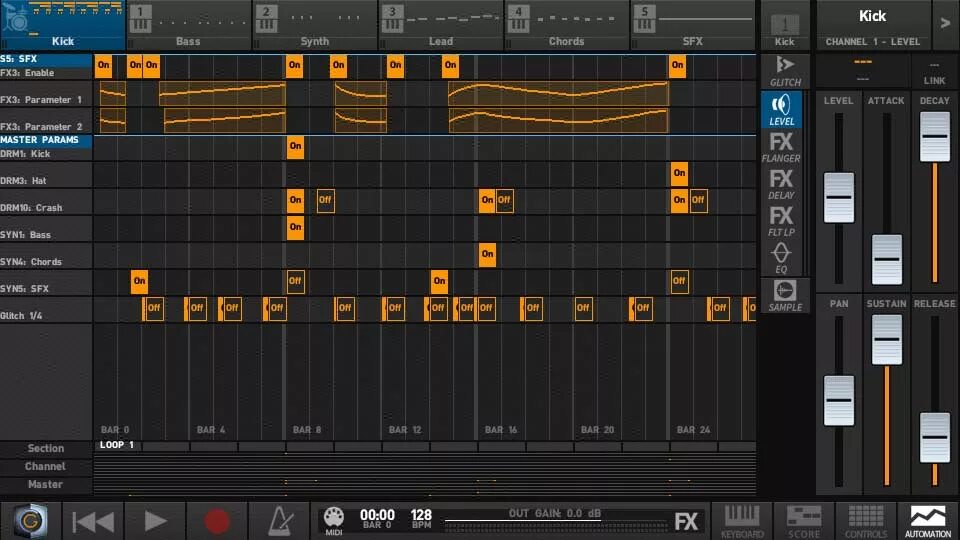This screenshot has height=540, width=960.
Task: Select the MASTER PARAMS header
Action: tap(46, 140)
